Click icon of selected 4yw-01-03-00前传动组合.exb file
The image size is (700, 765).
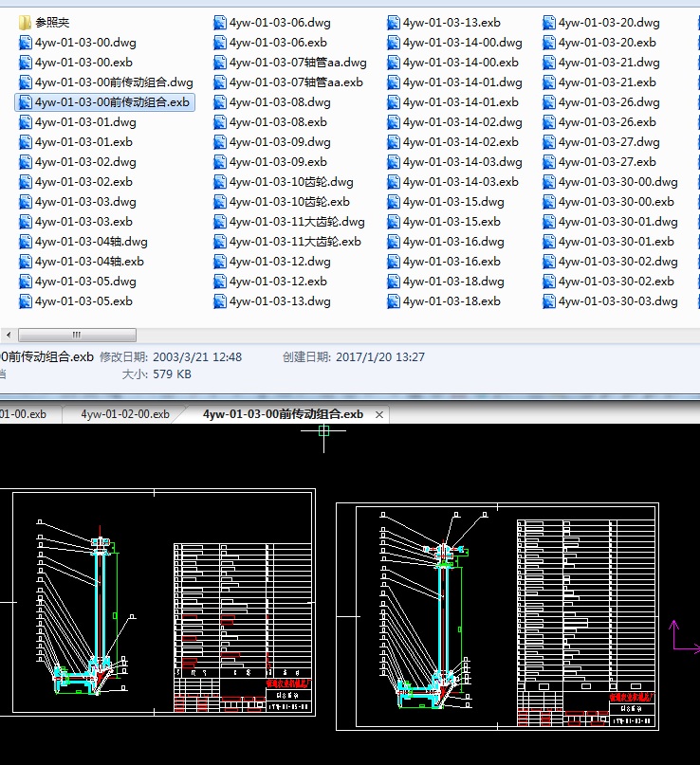[x=25, y=102]
